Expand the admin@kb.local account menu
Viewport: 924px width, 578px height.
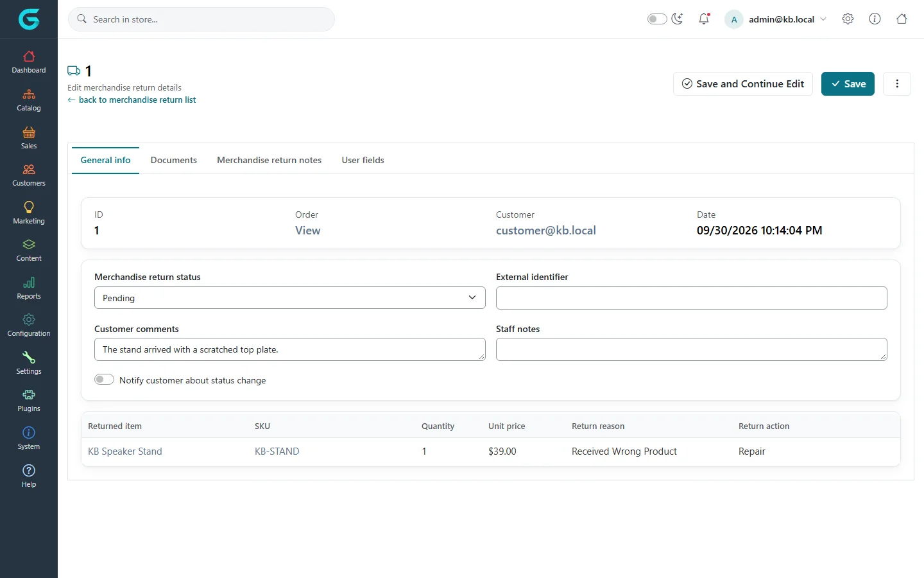[x=776, y=19]
